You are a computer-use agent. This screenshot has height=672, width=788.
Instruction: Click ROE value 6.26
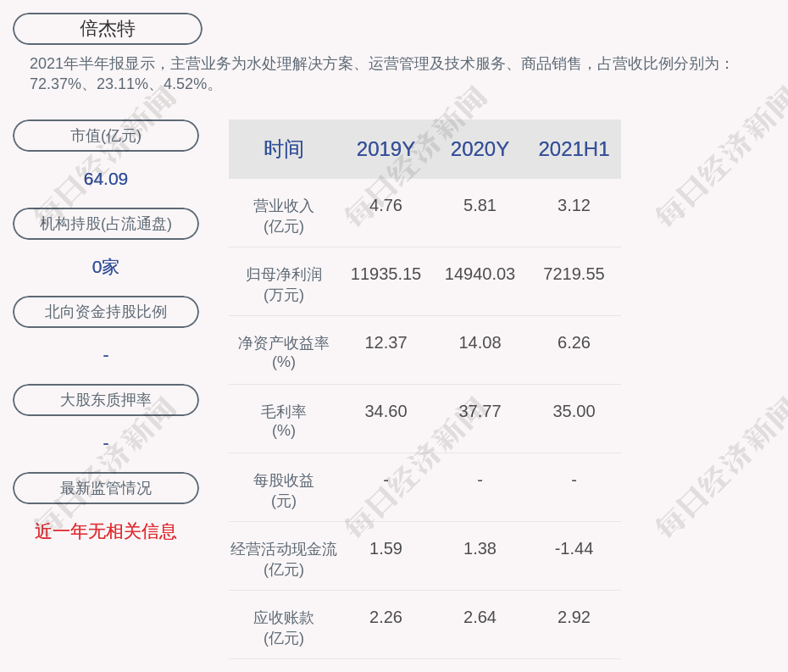[574, 343]
